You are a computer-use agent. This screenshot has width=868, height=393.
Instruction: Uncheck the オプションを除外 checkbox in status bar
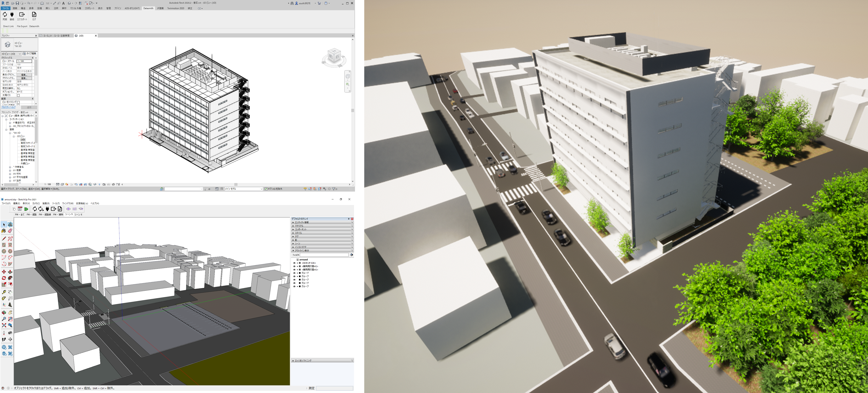[266, 189]
